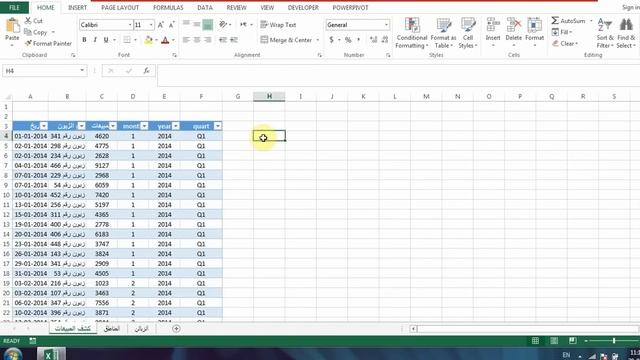Toggle Bold formatting
This screenshot has height=360, width=640.
(x=84, y=40)
